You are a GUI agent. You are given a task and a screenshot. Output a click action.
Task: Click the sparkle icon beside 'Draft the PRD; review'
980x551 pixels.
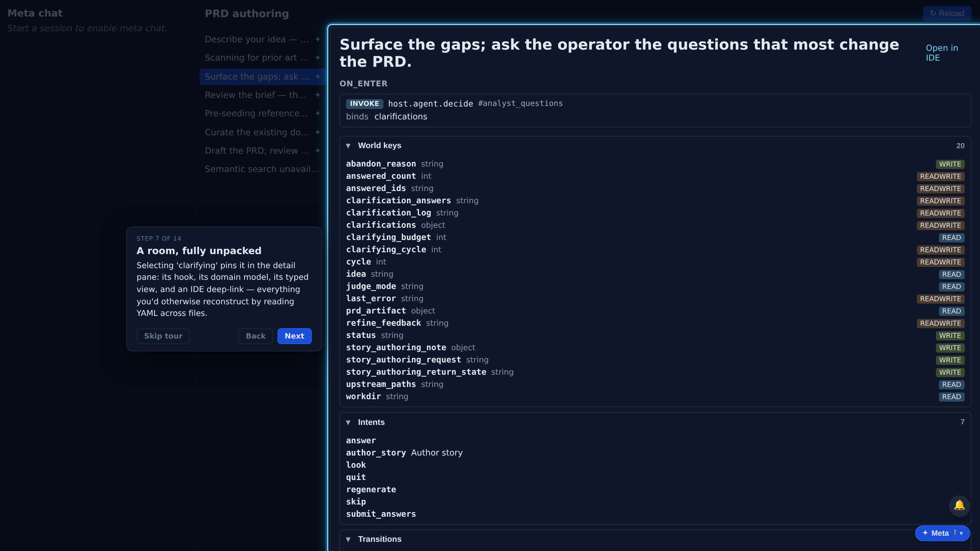click(318, 151)
